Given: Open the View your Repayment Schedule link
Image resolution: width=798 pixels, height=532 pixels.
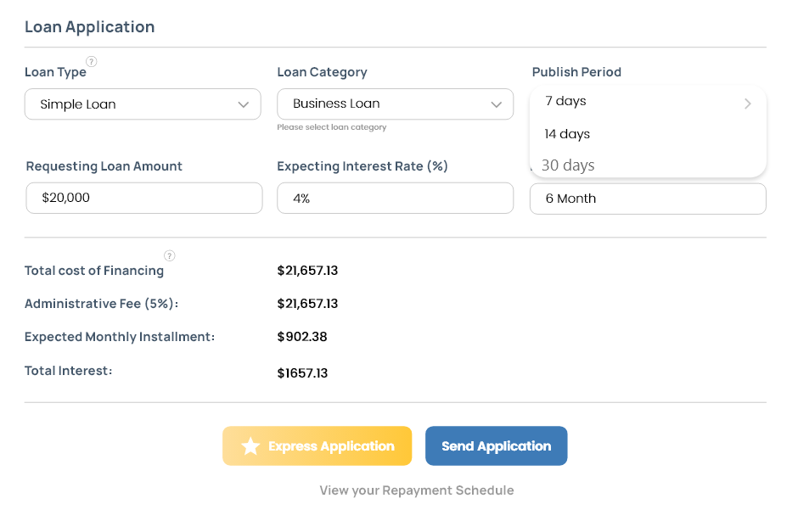Looking at the screenshot, I should (x=416, y=490).
